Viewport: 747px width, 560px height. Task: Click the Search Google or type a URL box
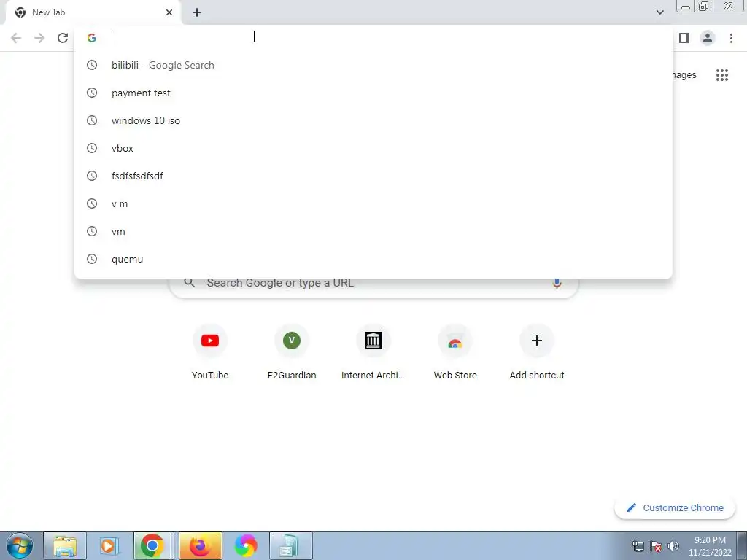tap(374, 285)
